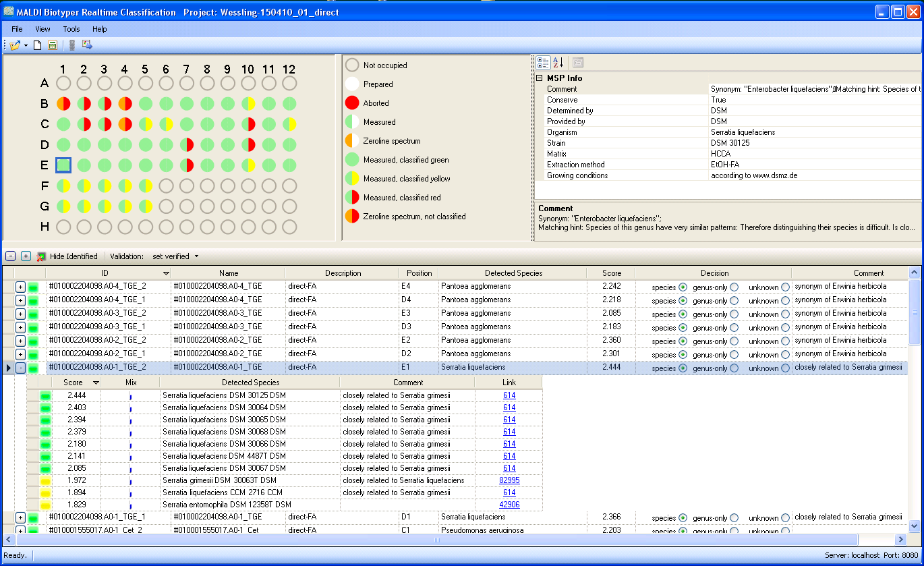Image resolution: width=924 pixels, height=566 pixels.
Task: Click vertical scrollbar down arrow in results
Action: pos(915,526)
